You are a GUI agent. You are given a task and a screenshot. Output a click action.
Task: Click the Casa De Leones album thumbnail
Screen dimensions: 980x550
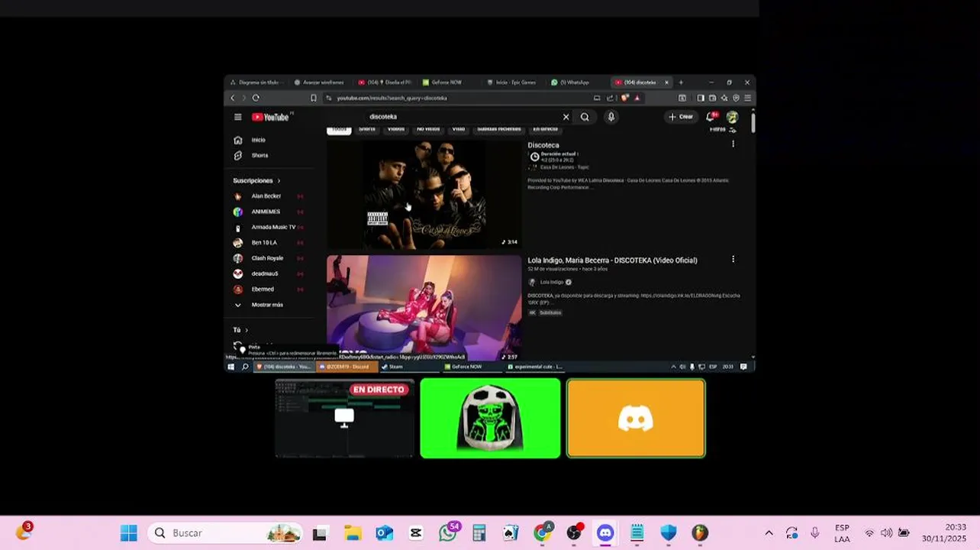coord(424,194)
